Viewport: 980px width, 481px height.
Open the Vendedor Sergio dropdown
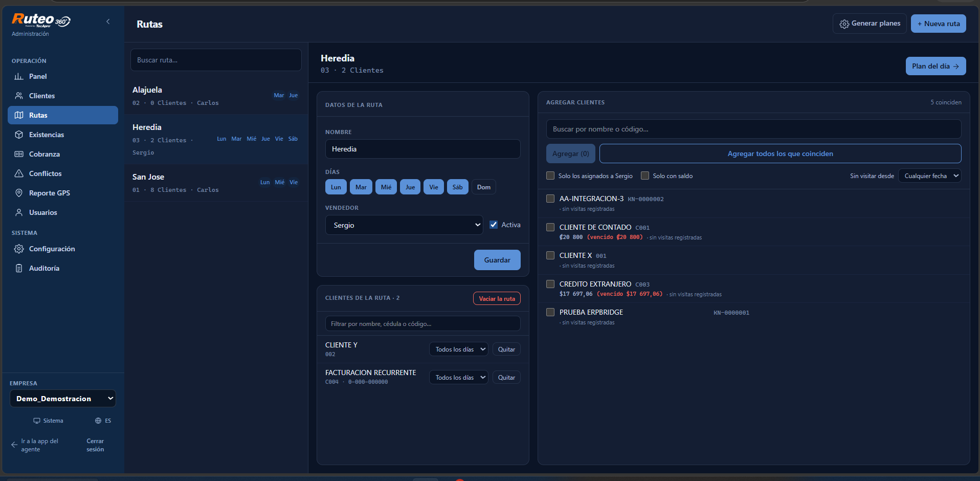coord(404,225)
